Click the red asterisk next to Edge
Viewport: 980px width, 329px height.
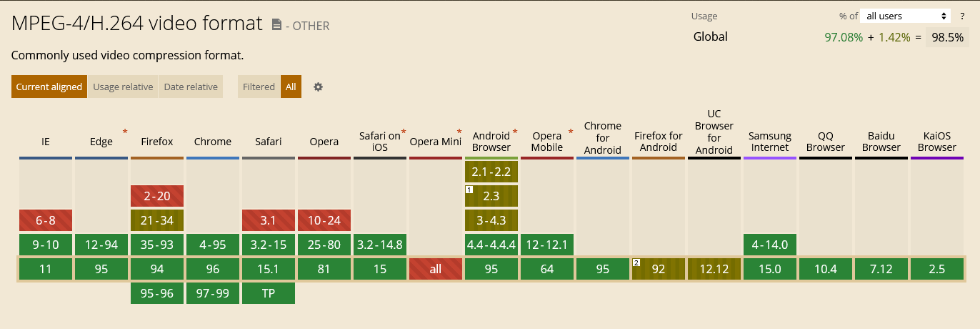coord(125,132)
